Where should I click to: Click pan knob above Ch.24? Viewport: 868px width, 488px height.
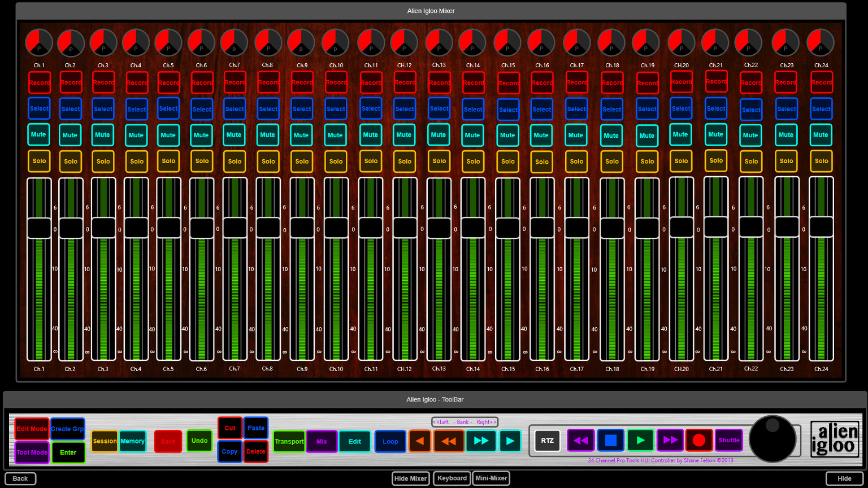point(821,43)
